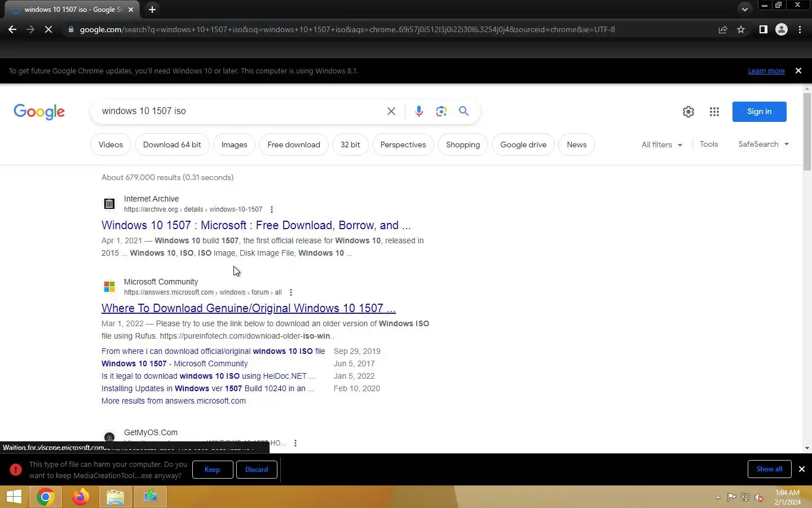The height and width of the screenshot is (508, 812).
Task: Keep the MediaCreationTool download
Action: 213,470
